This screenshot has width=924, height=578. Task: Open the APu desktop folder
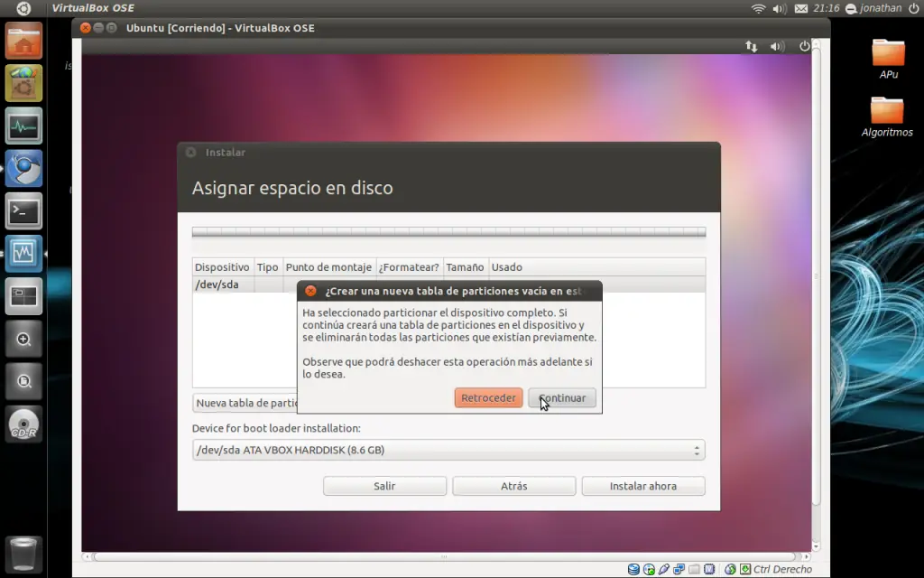(888, 59)
